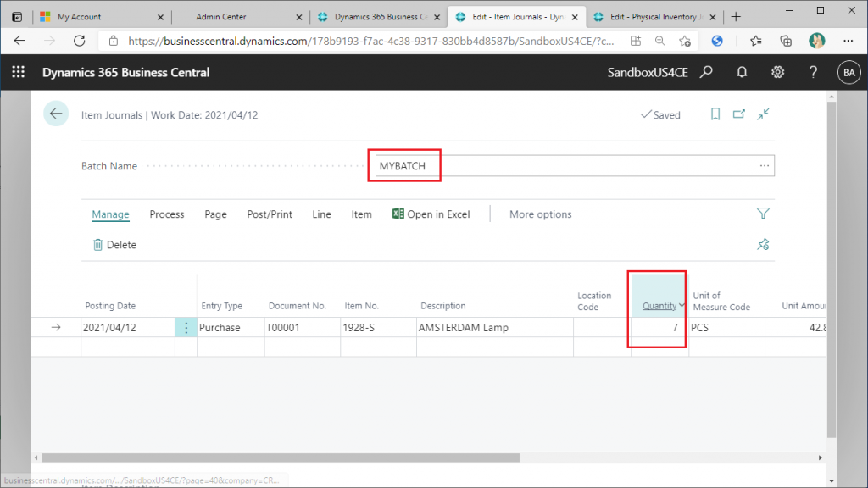The height and width of the screenshot is (488, 868).
Task: Click the Quantity cell showing 7
Action: point(659,328)
